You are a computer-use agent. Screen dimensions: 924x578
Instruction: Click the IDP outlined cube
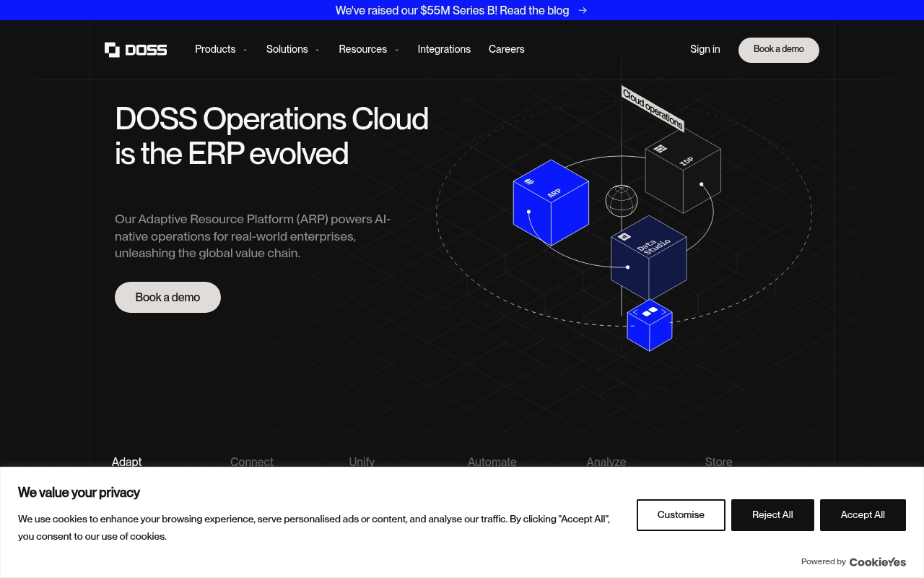point(683,171)
